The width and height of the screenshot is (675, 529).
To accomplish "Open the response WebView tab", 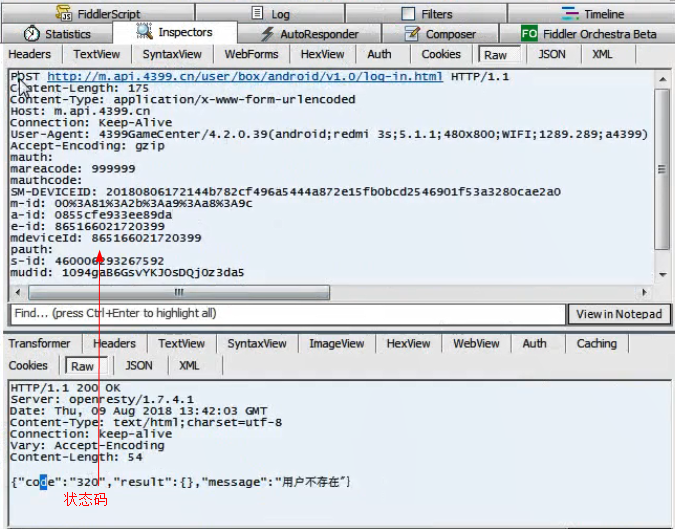I will [476, 343].
